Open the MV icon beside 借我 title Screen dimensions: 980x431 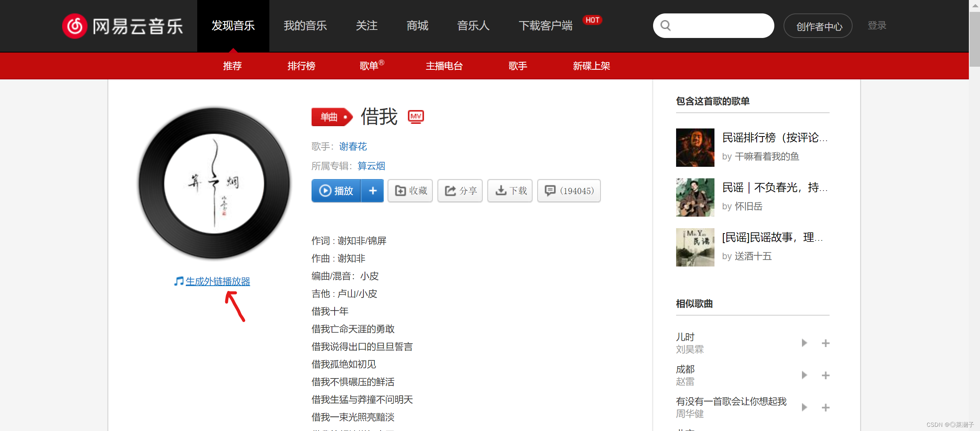click(416, 117)
